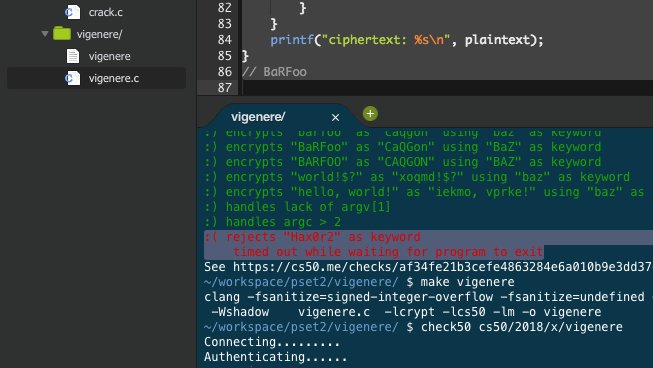The height and width of the screenshot is (368, 653).
Task: Open crack.c in the file tree
Action: click(105, 12)
